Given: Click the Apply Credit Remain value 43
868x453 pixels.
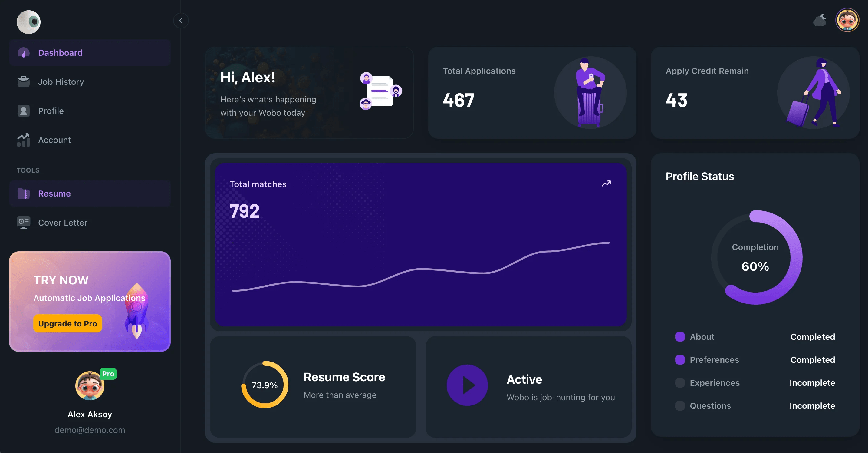Looking at the screenshot, I should [676, 100].
